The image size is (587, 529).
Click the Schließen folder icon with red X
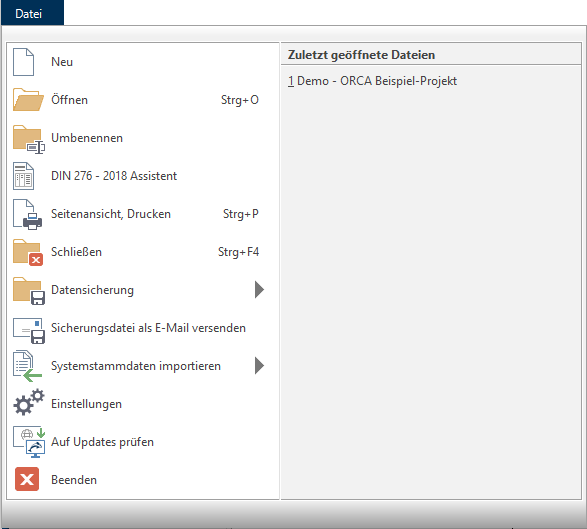(28, 253)
